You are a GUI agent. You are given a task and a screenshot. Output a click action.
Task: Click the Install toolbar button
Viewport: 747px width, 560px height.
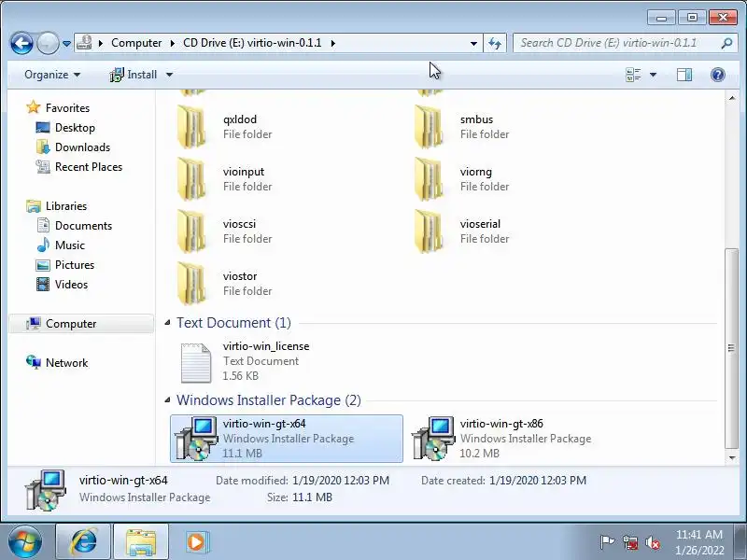[x=134, y=75]
